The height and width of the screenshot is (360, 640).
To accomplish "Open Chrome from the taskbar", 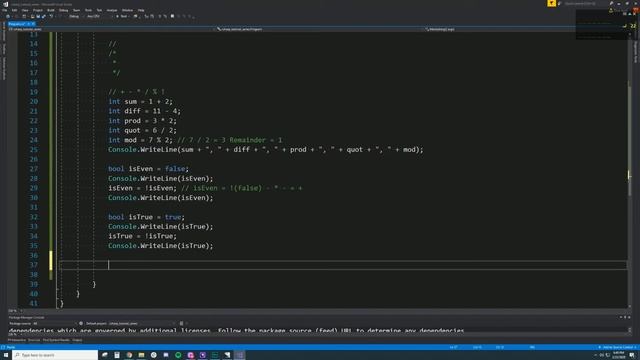I will pyautogui.click(x=129, y=355).
